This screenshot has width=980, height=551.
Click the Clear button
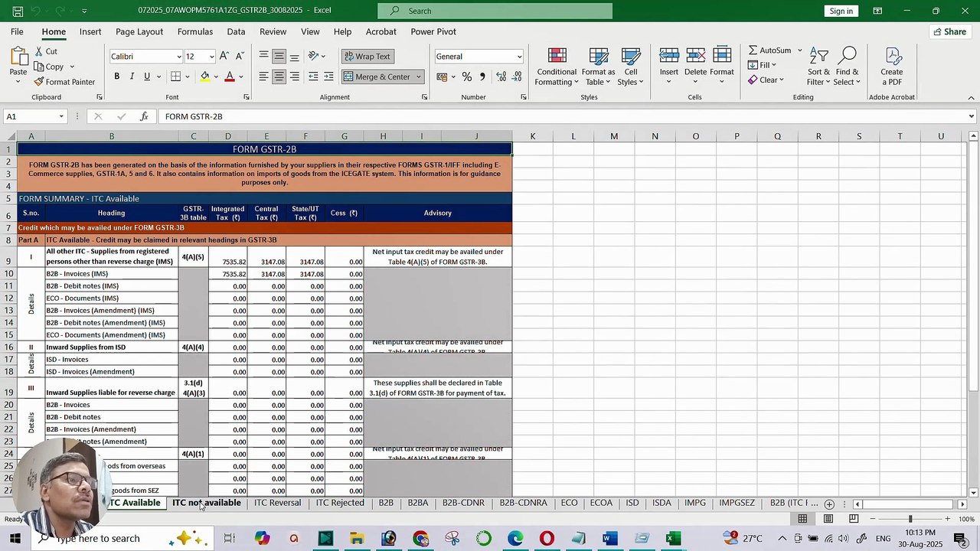[766, 80]
